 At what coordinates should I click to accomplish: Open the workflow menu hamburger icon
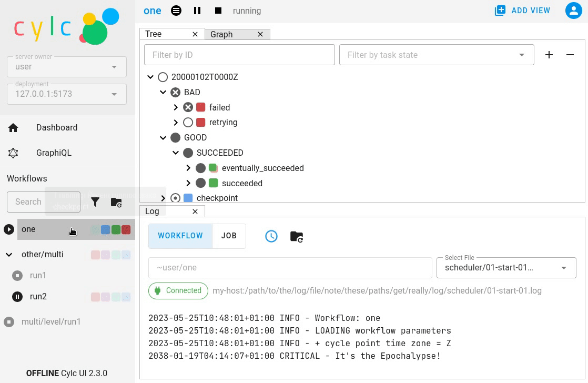(x=176, y=11)
